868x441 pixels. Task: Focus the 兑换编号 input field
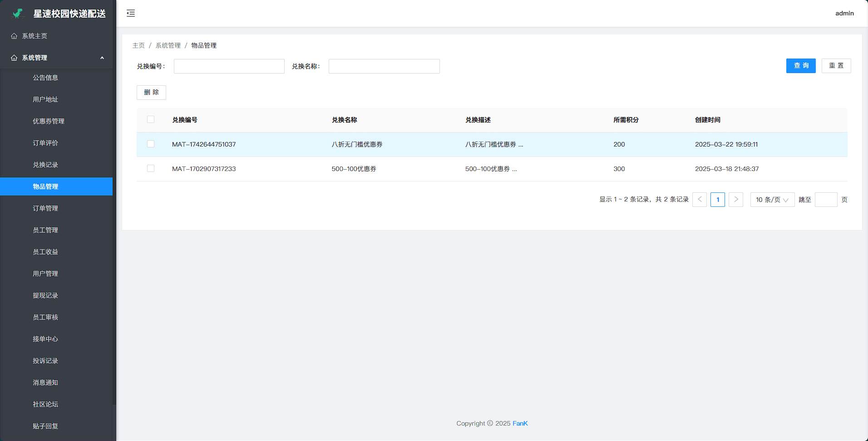[229, 66]
